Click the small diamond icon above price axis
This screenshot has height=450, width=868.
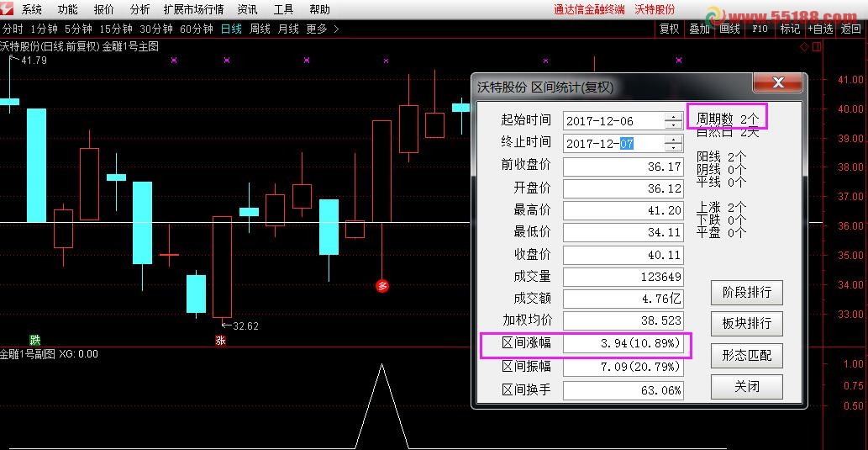804,47
